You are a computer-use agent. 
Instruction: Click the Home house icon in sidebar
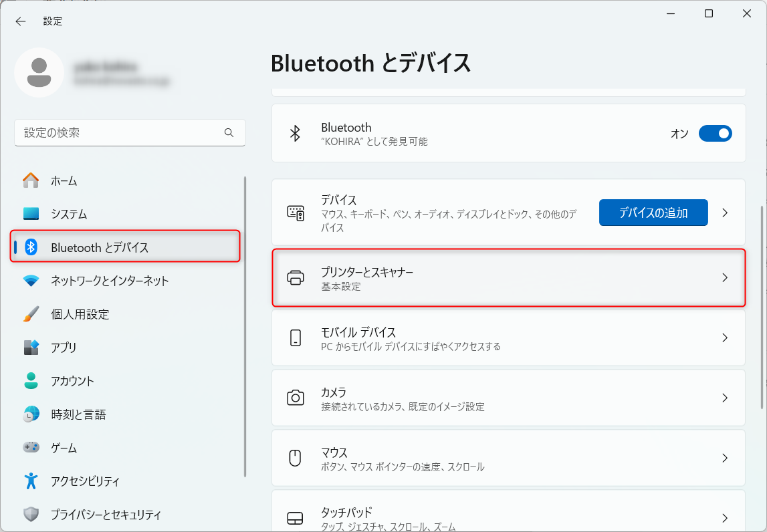tap(31, 180)
